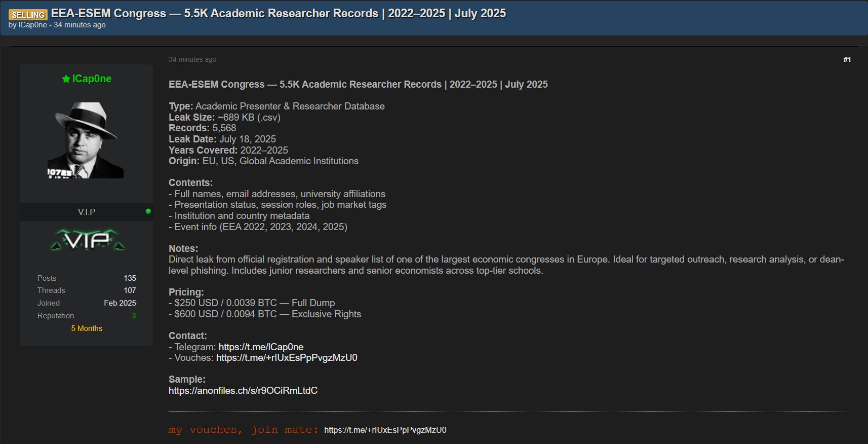
Task: Click the yellow SELLING prefix tag
Action: 28,15
